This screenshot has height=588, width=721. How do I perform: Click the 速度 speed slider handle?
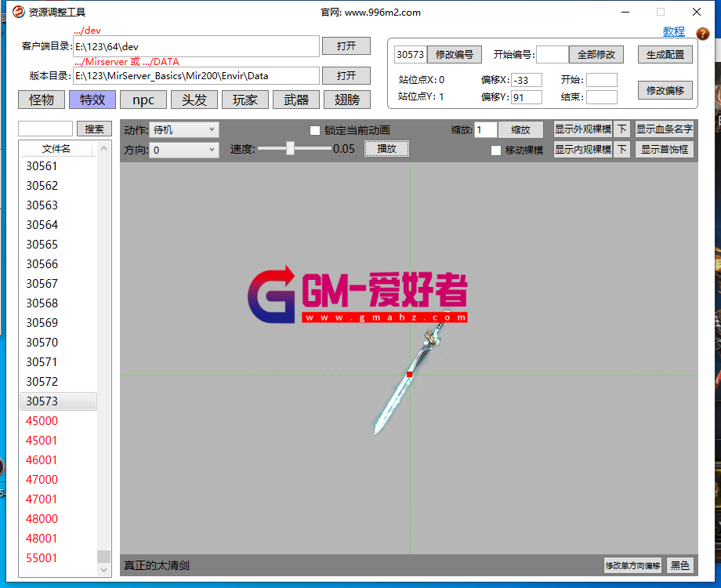click(290, 148)
